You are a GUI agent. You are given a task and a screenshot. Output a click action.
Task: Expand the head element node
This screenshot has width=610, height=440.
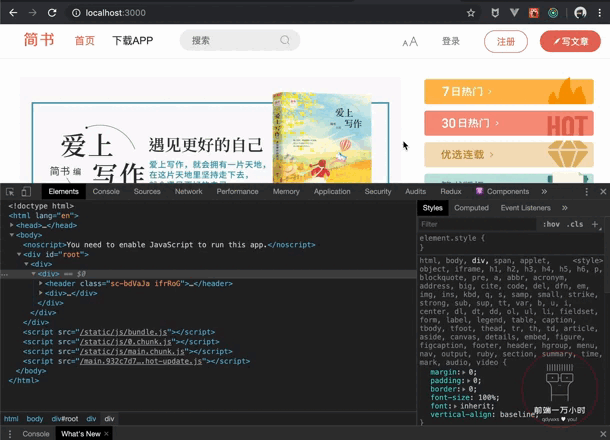click(12, 225)
